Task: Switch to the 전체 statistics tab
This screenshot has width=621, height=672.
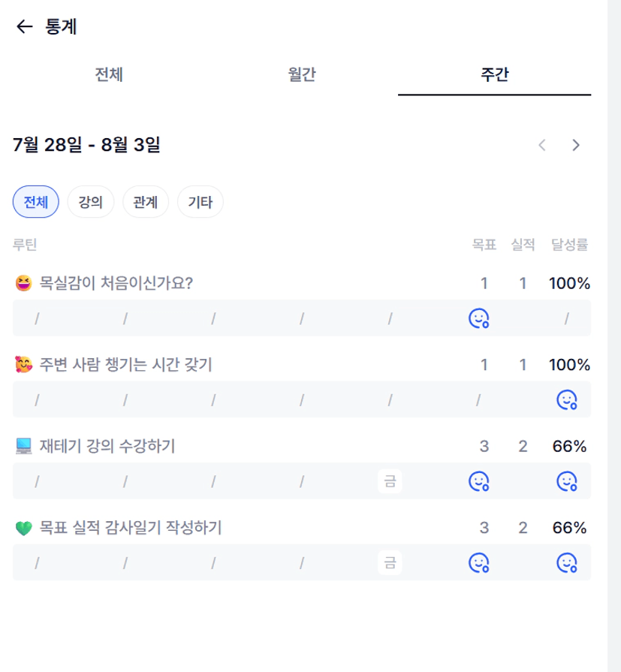Action: point(109,74)
